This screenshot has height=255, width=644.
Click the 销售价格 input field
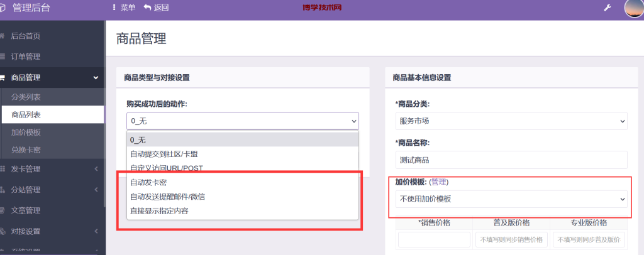(x=434, y=239)
